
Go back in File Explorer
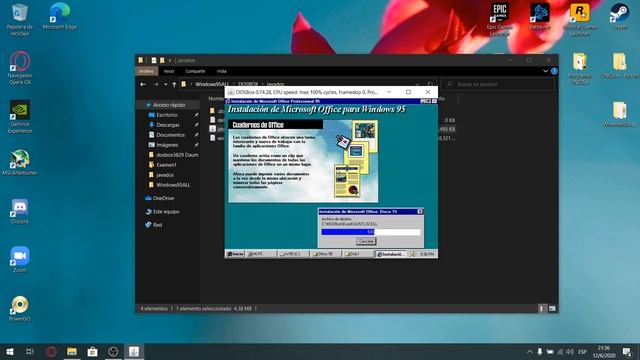tap(143, 84)
